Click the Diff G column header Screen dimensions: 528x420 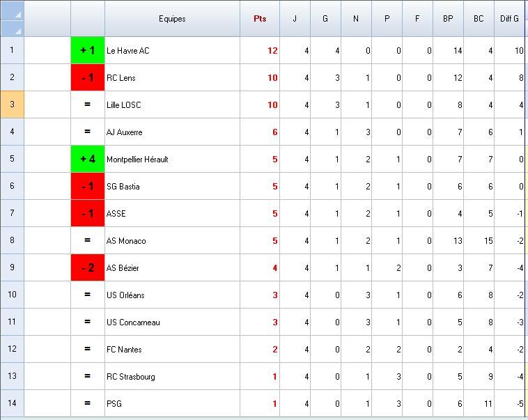point(510,19)
